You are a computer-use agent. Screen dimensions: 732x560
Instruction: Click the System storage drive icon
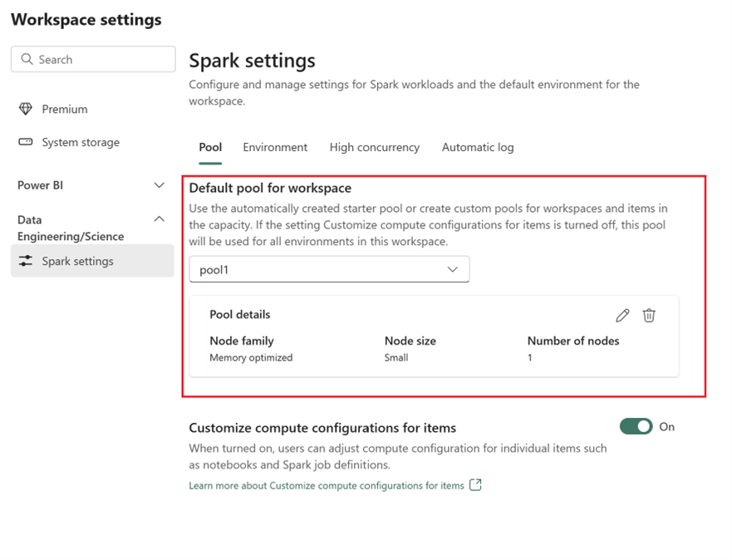coord(26,143)
